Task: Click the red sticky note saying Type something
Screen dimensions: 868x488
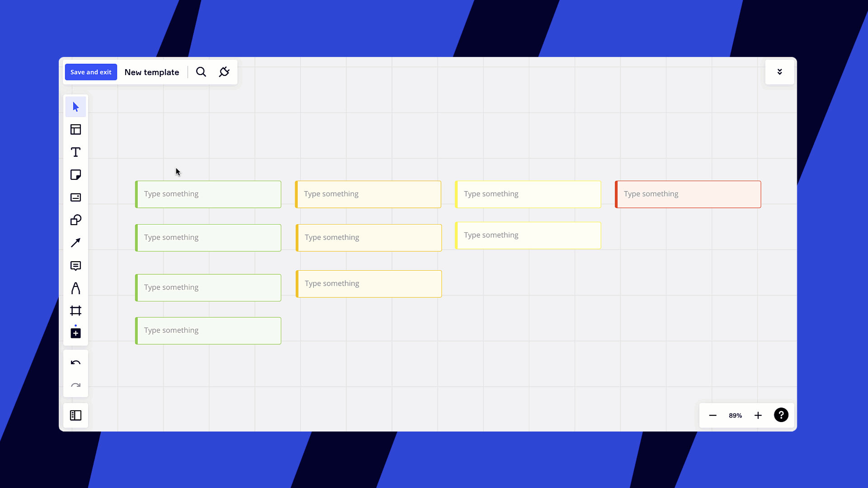Action: (x=687, y=194)
